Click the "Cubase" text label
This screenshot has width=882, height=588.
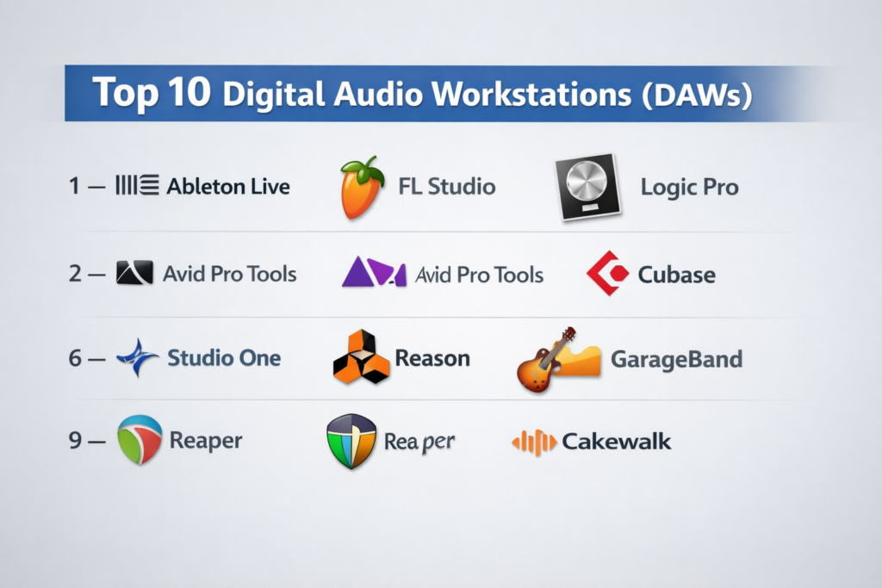[676, 275]
